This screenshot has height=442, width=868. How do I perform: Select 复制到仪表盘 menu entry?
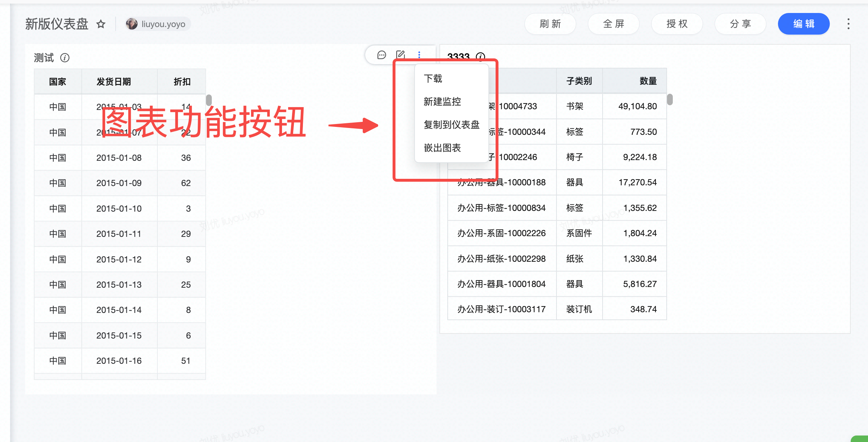coord(452,125)
